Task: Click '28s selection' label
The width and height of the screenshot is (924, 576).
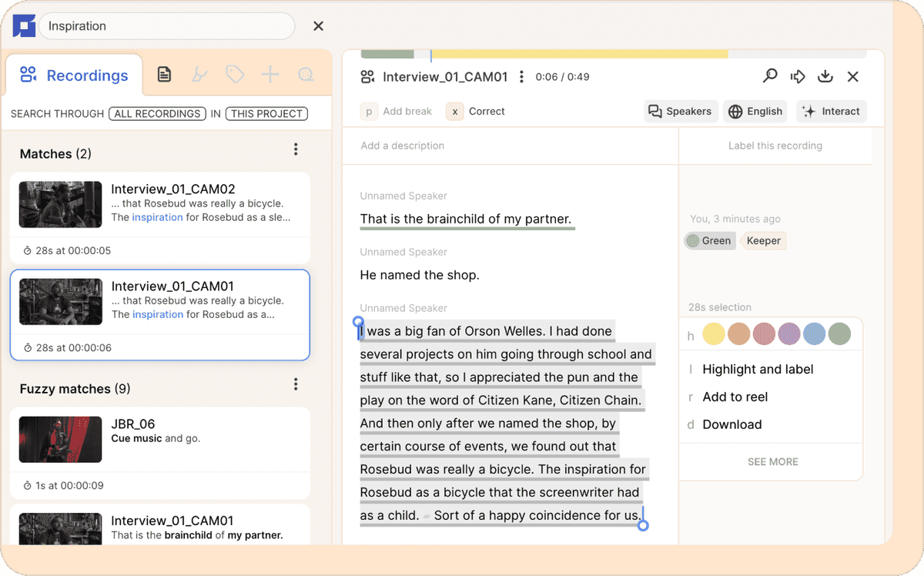Action: [720, 307]
